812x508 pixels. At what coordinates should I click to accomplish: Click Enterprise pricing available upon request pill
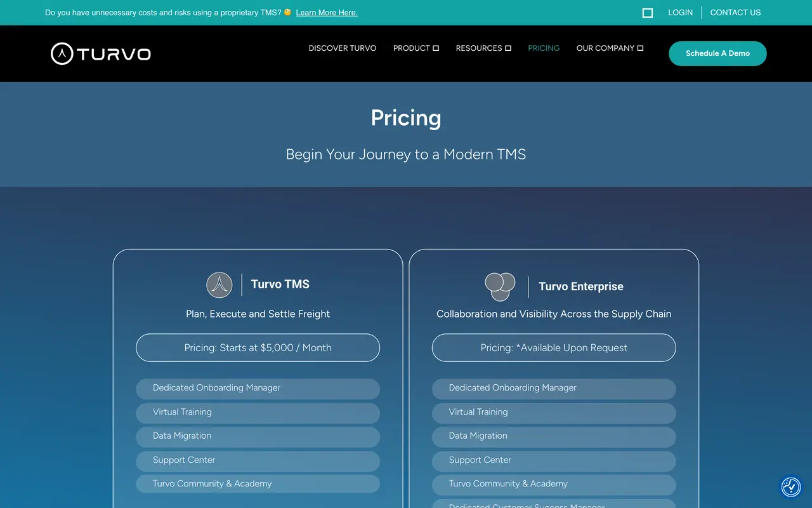click(554, 348)
